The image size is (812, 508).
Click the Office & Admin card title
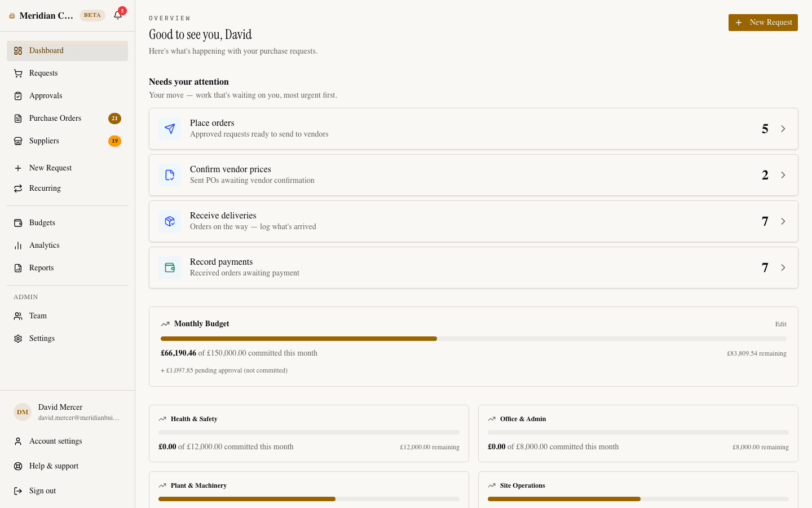[523, 419]
